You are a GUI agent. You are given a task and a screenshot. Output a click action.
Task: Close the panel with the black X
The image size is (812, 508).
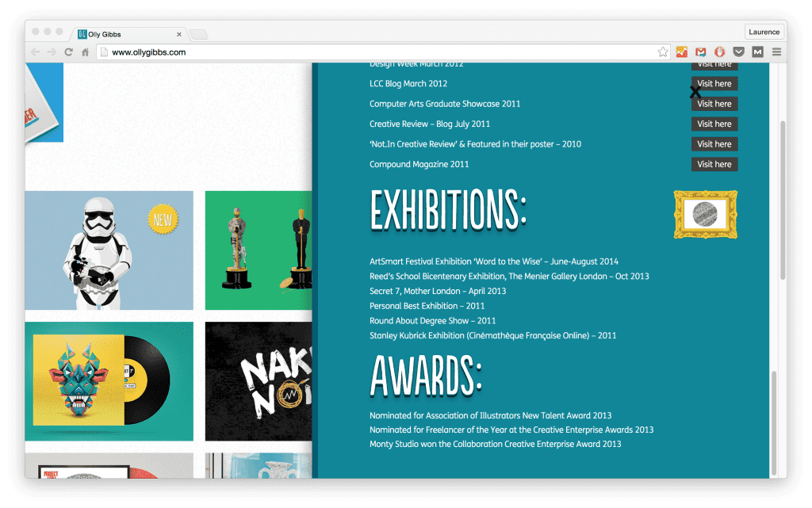click(x=695, y=92)
